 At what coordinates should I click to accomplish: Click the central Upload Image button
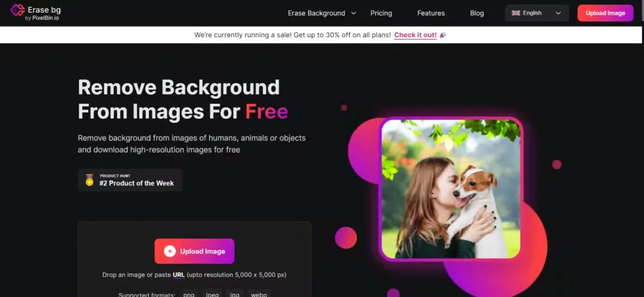coord(194,252)
